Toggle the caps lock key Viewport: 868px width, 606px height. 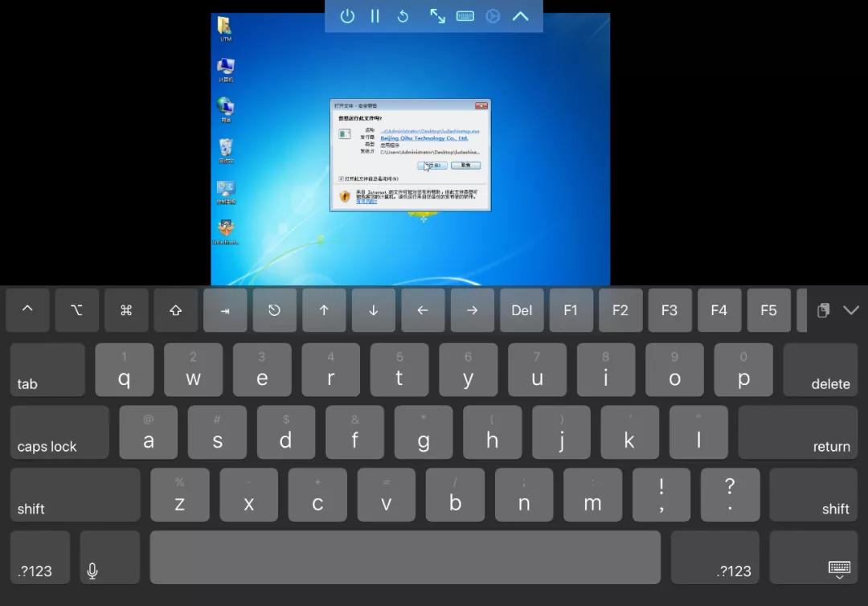point(59,432)
